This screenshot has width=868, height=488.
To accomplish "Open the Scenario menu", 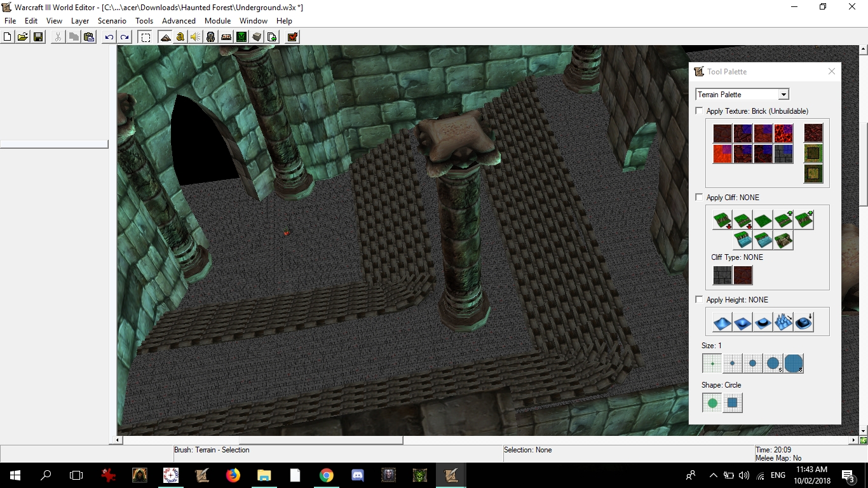I will pos(112,21).
